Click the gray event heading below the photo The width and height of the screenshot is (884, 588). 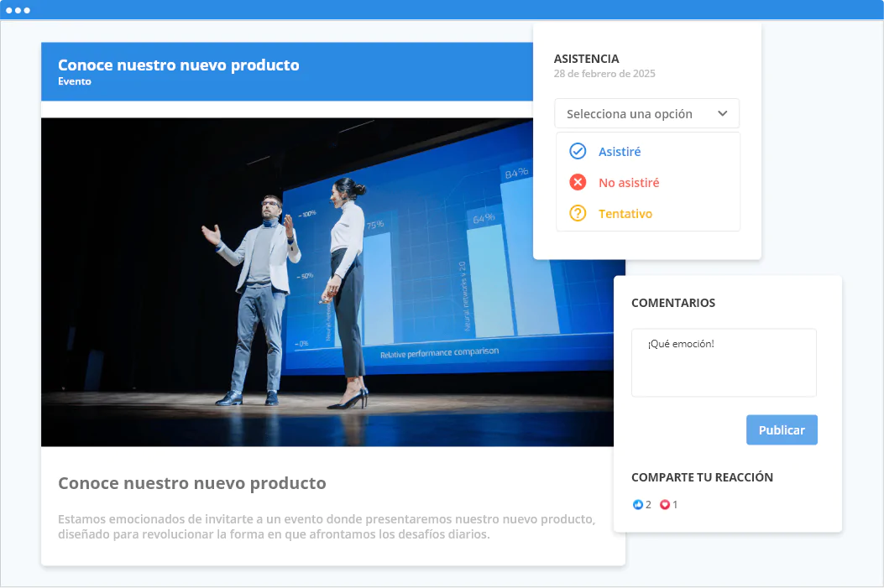pyautogui.click(x=191, y=483)
